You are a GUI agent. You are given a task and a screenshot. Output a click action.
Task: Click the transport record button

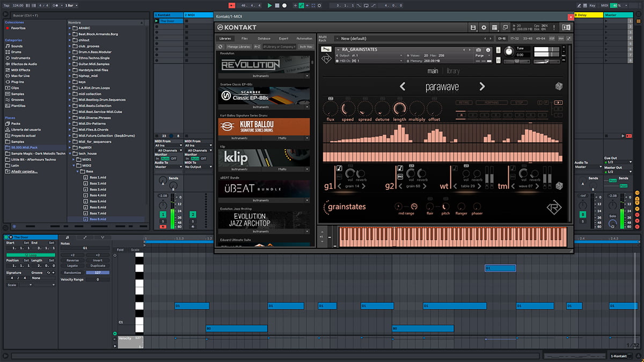click(284, 5)
